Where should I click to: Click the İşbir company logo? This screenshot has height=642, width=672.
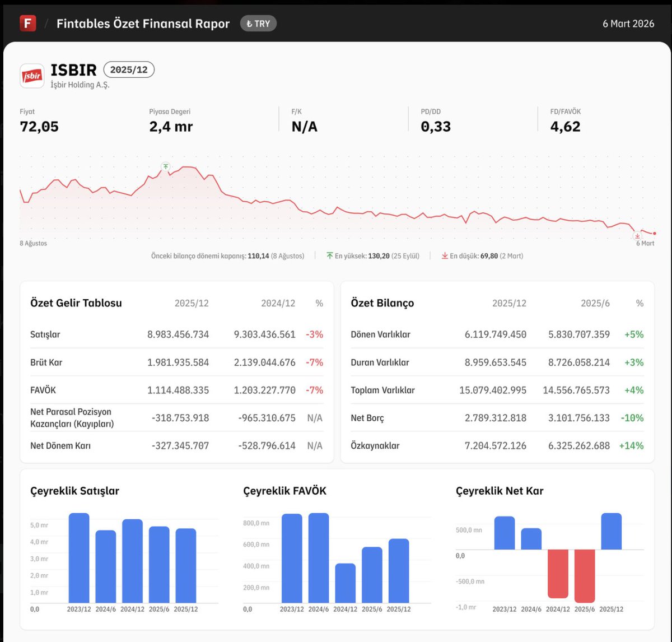32,76
